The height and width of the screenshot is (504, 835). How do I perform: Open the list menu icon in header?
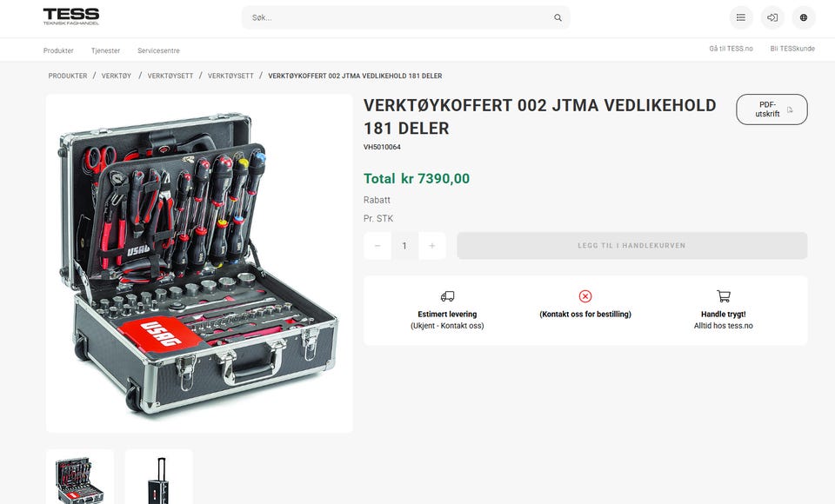[741, 17]
